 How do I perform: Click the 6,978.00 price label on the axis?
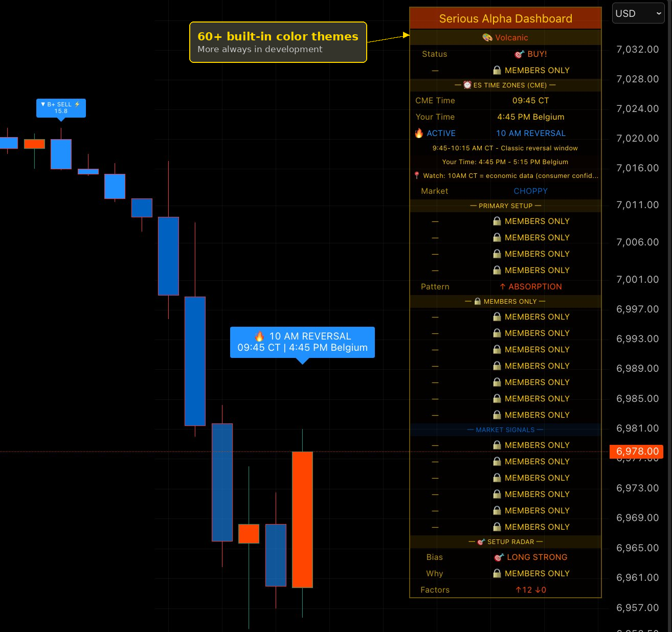pos(636,452)
